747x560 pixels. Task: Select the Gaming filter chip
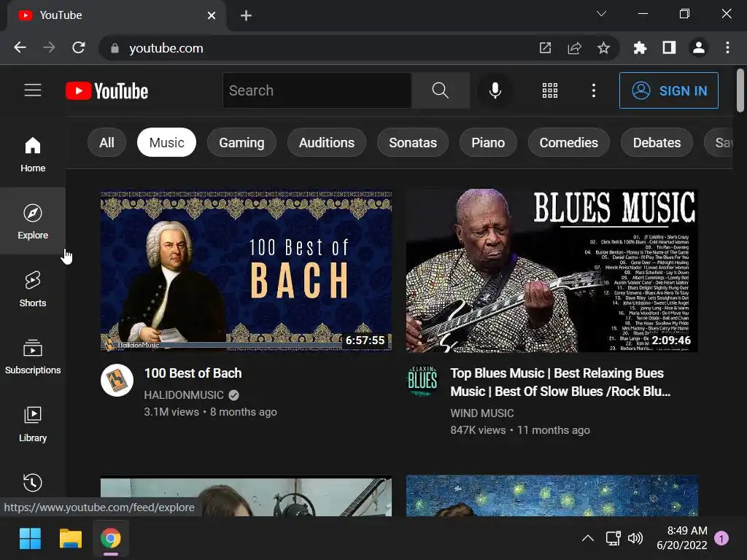point(241,142)
